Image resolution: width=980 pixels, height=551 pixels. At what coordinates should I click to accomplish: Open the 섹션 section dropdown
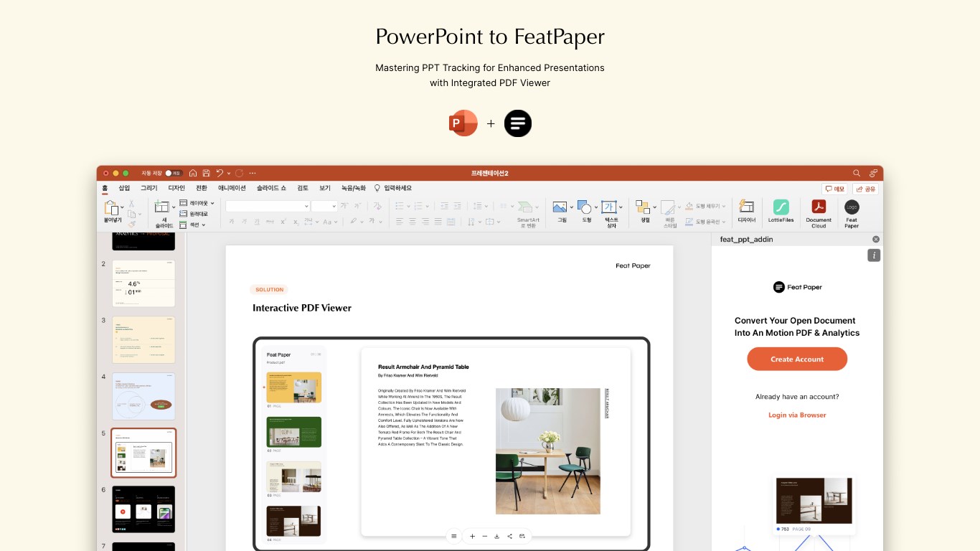(x=192, y=225)
